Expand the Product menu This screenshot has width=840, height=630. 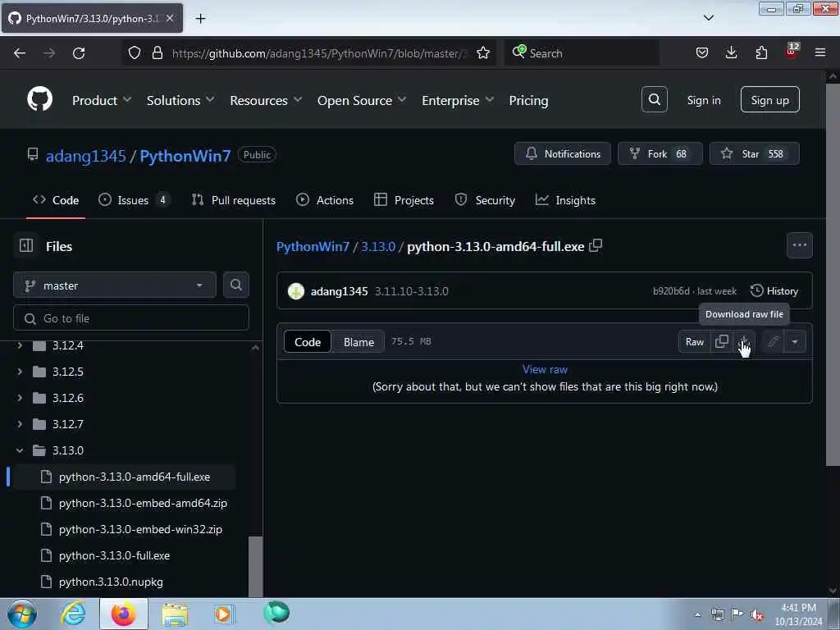[x=102, y=100]
